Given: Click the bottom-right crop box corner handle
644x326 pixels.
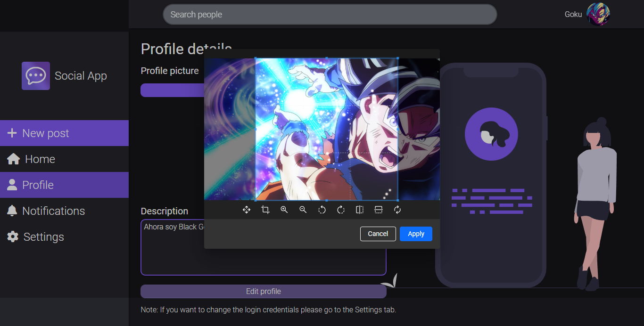Looking at the screenshot, I should 397,200.
